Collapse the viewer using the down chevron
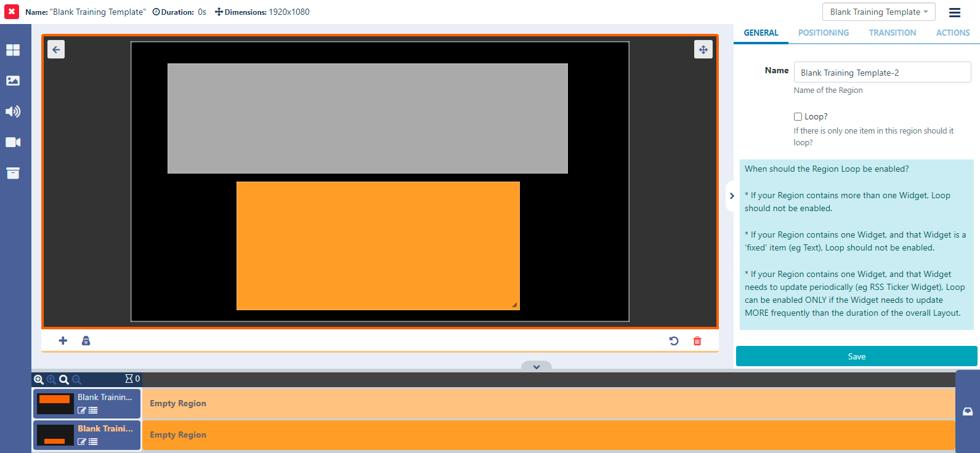This screenshot has width=980, height=453. point(537,367)
